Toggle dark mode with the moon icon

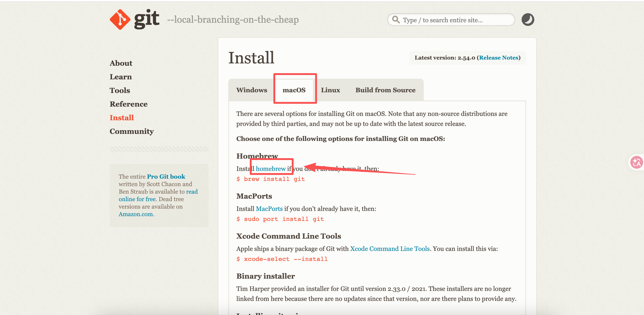528,20
